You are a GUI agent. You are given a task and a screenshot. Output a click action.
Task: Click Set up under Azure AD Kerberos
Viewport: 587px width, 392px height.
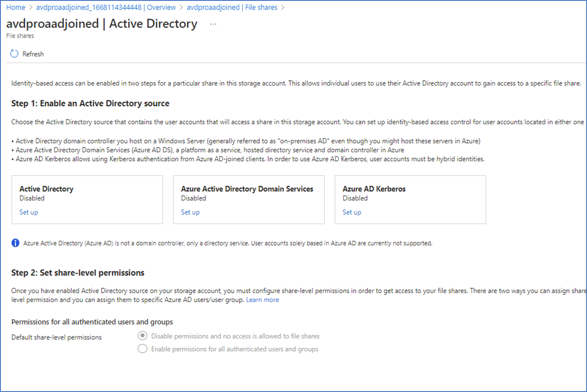[352, 212]
